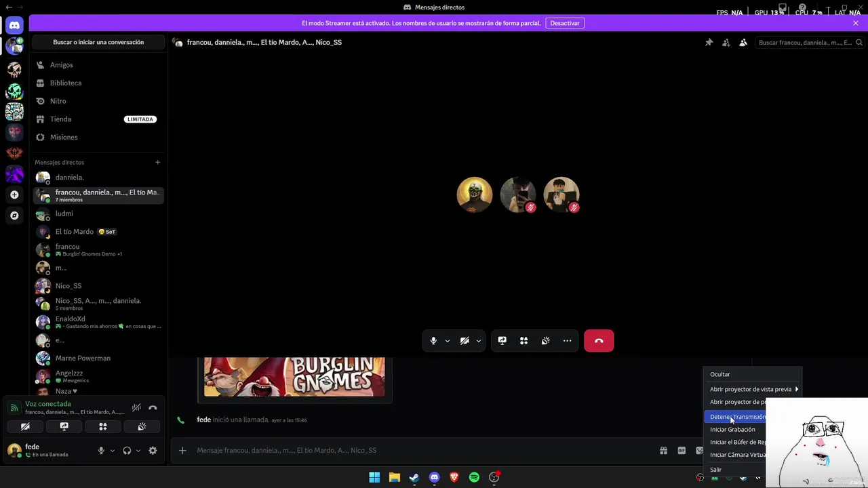Expand output device options in user panel
Image resolution: width=868 pixels, height=488 pixels.
point(138,451)
